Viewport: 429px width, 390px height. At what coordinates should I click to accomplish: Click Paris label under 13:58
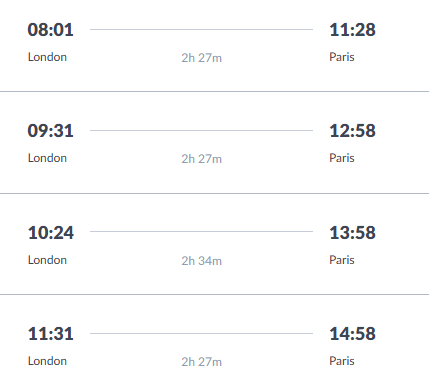coord(342,260)
